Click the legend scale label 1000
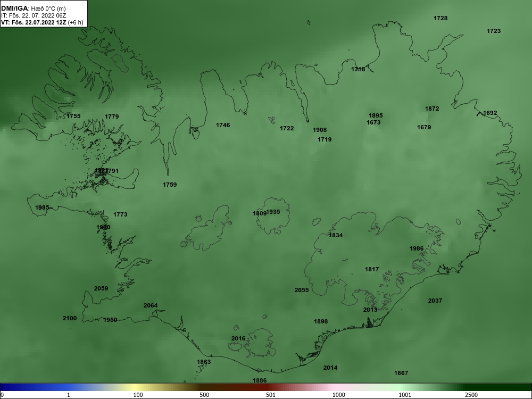Image resolution: width=532 pixels, height=399 pixels. (338, 395)
